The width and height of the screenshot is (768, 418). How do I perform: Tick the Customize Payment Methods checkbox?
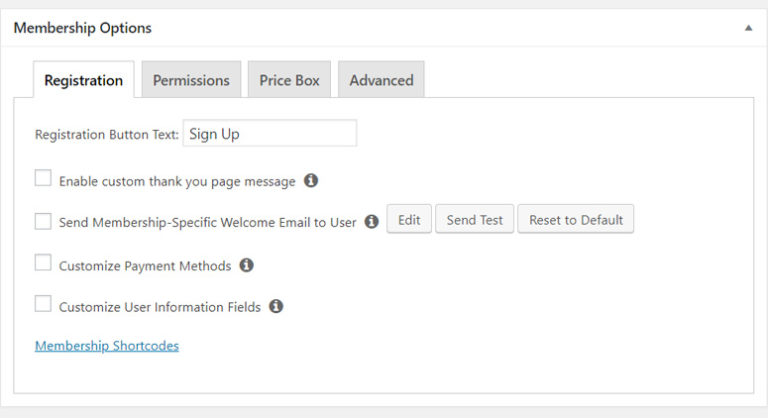coord(43,264)
